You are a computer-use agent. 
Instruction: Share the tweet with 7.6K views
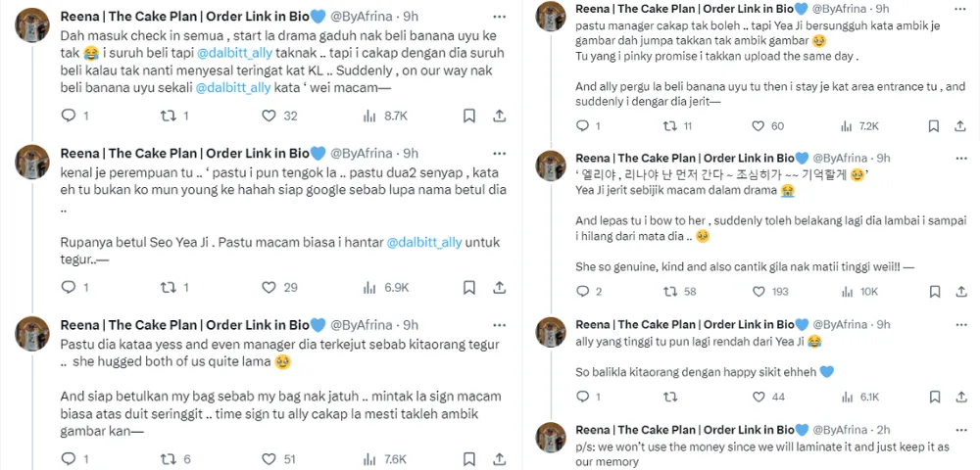pyautogui.click(x=500, y=459)
